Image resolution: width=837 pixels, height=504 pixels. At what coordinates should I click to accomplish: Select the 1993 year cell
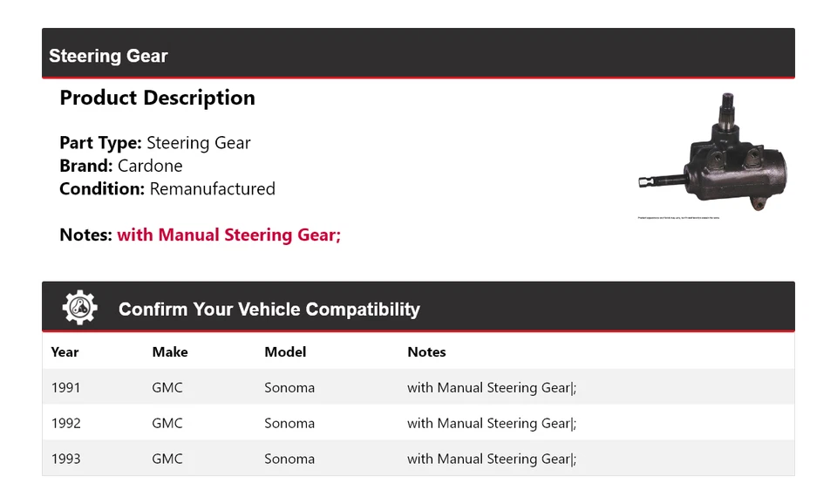tap(65, 459)
